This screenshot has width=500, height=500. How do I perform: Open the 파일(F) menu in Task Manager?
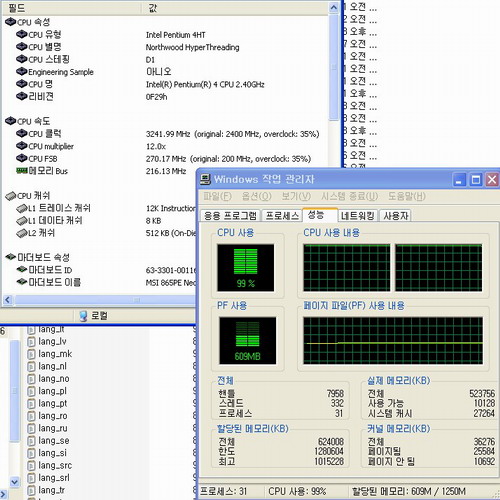[217, 196]
